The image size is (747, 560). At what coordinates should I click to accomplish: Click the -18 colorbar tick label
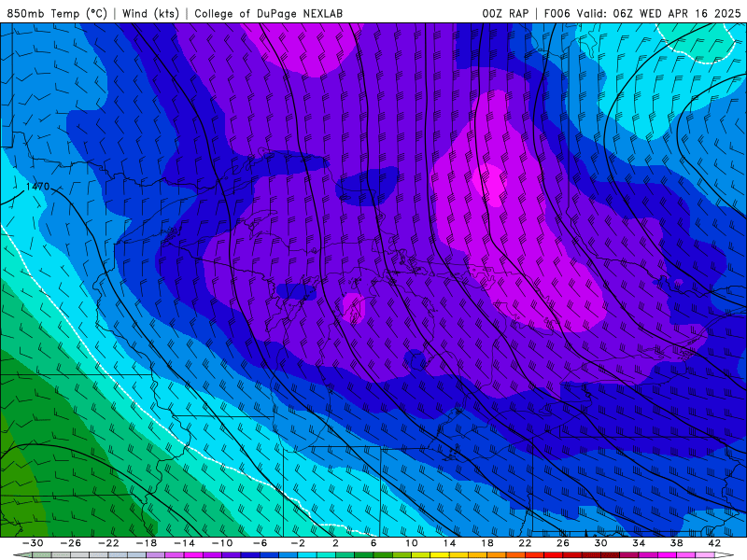click(x=147, y=543)
